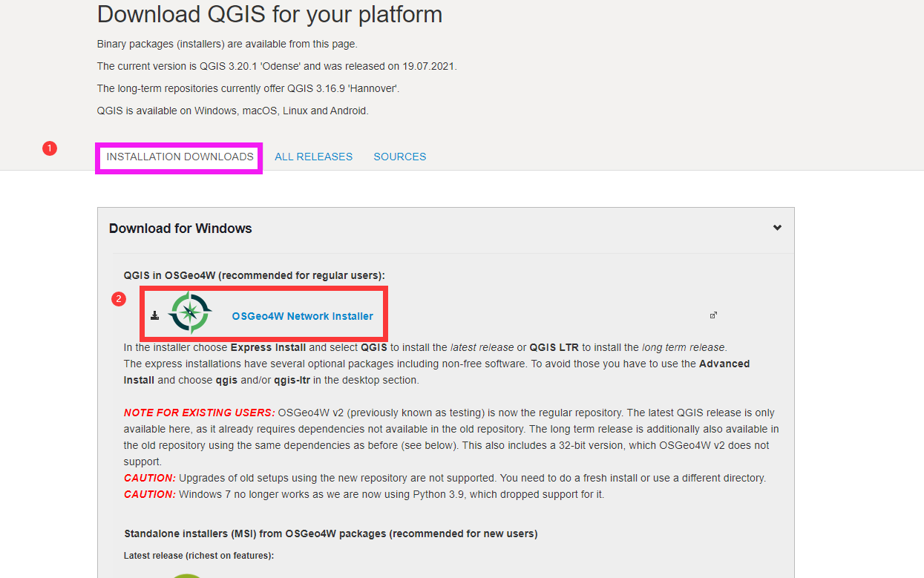Click the download arrow beside OSGeo4W installer
Viewport: 924px width, 578px height.
pos(154,314)
